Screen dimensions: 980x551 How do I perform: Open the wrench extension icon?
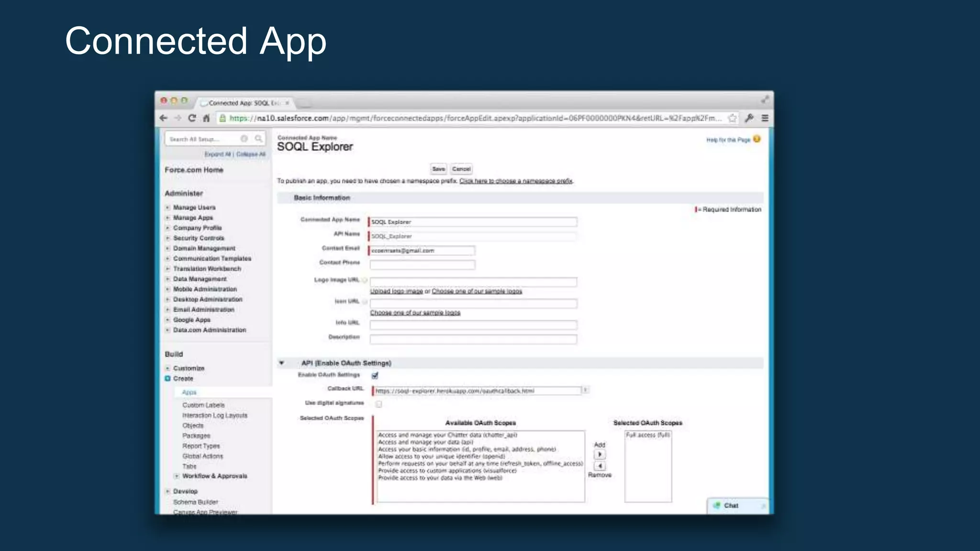[x=749, y=118]
